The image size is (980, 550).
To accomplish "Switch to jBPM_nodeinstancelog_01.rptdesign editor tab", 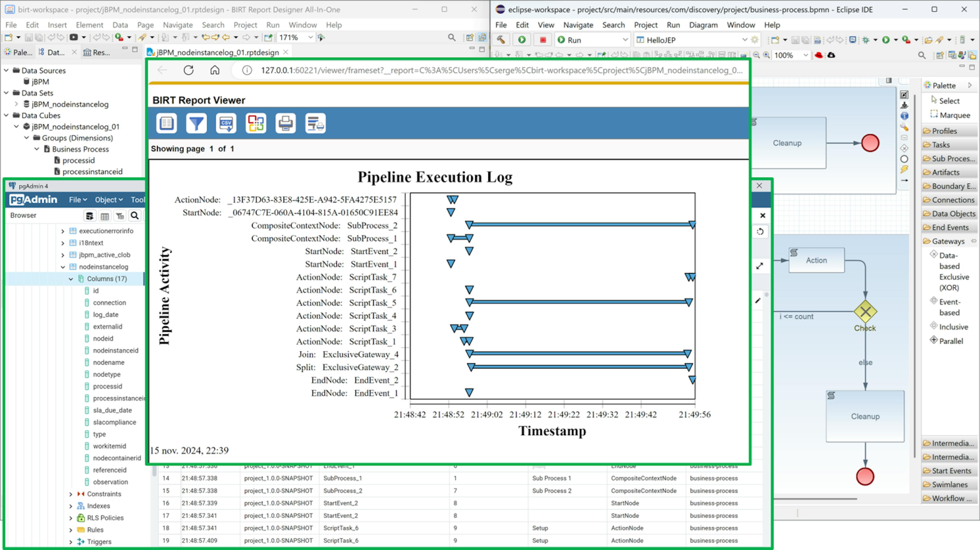I will pyautogui.click(x=218, y=53).
